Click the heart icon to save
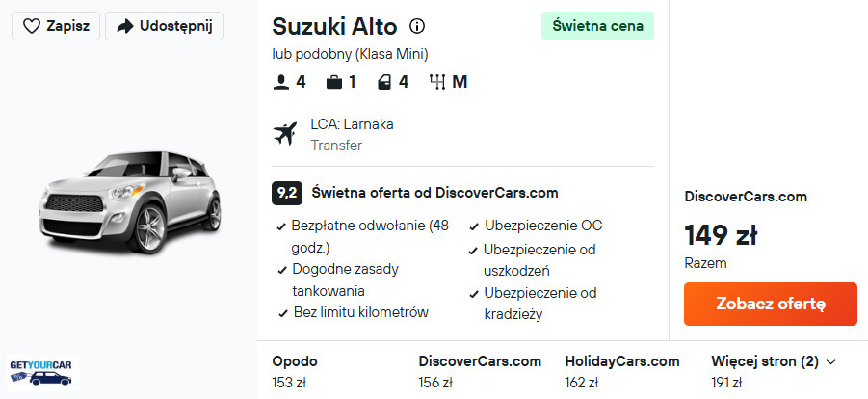Viewport: 868px width, 399px height. tap(32, 26)
